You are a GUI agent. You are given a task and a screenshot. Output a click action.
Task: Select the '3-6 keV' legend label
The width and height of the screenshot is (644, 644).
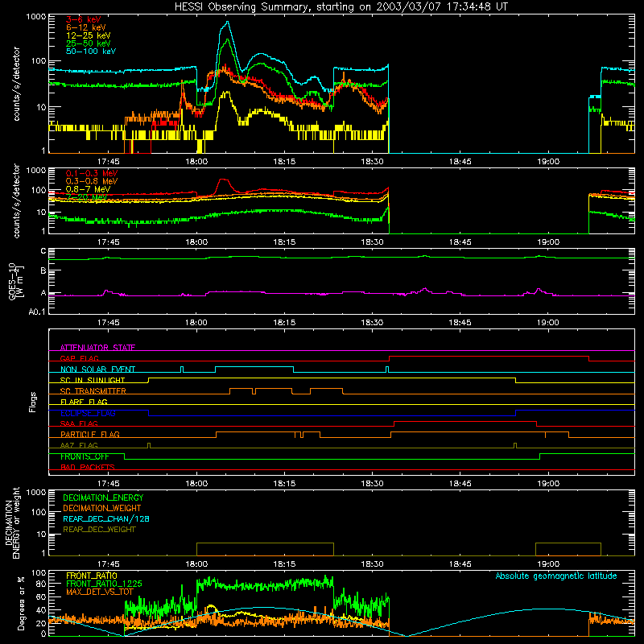click(x=83, y=19)
